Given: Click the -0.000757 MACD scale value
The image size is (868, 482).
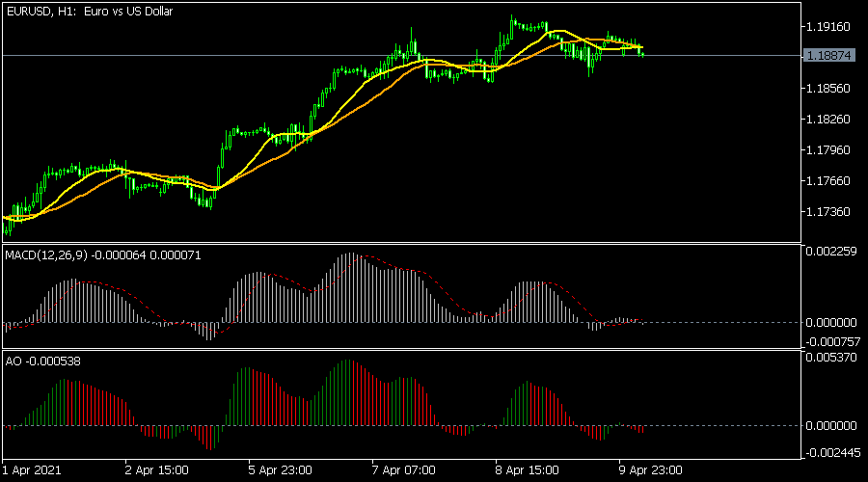Looking at the screenshot, I should [831, 340].
